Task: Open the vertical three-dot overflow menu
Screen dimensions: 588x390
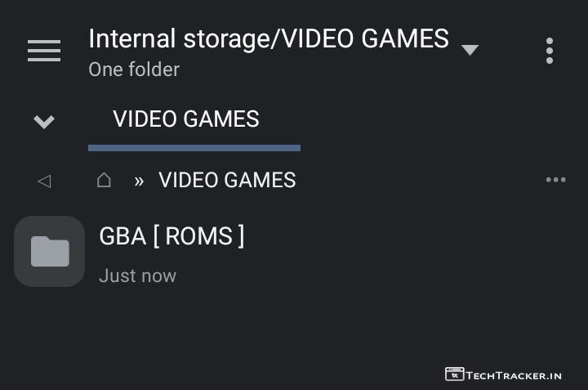Action: 550,51
